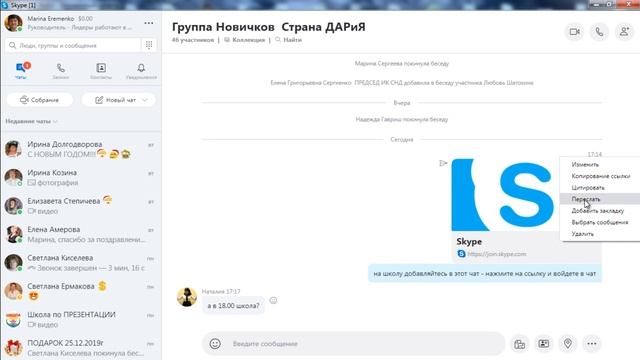Image resolution: width=640 pixels, height=360 pixels.
Task: Click the Собрание meeting button
Action: pyautogui.click(x=40, y=100)
